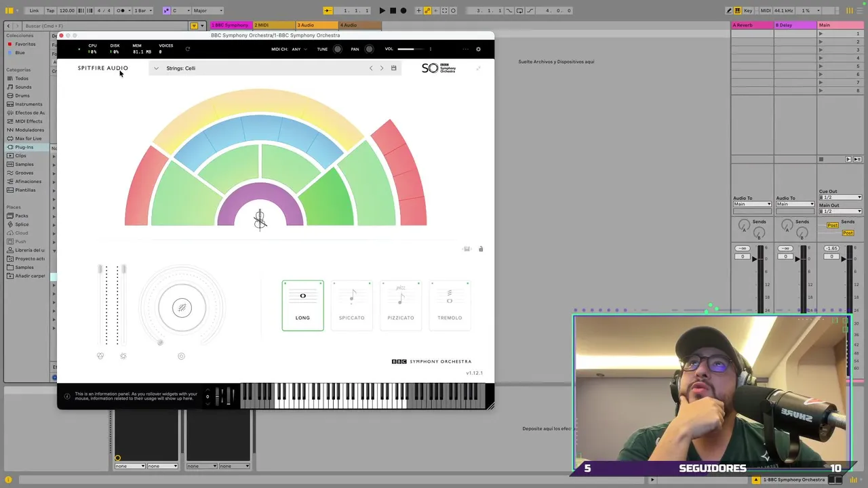Screen dimensions: 868x488
Task: Select the PIZZICATO articulation
Action: click(401, 306)
